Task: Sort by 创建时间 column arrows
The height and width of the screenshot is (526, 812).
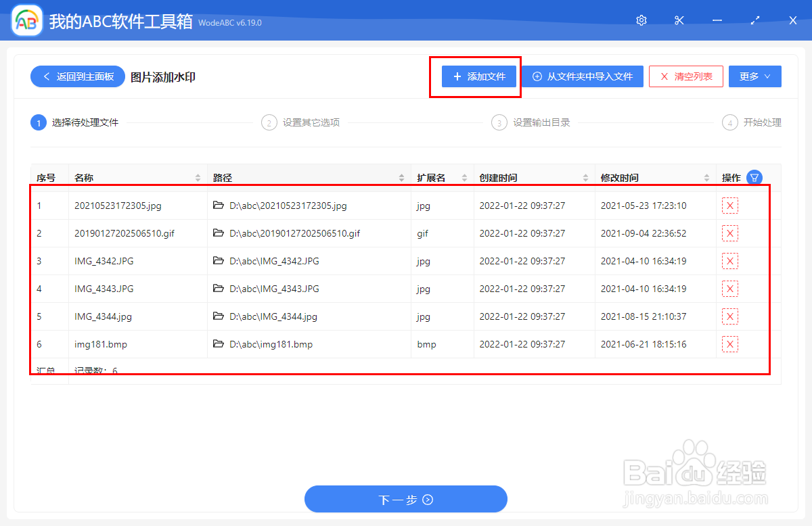Action: 585,178
